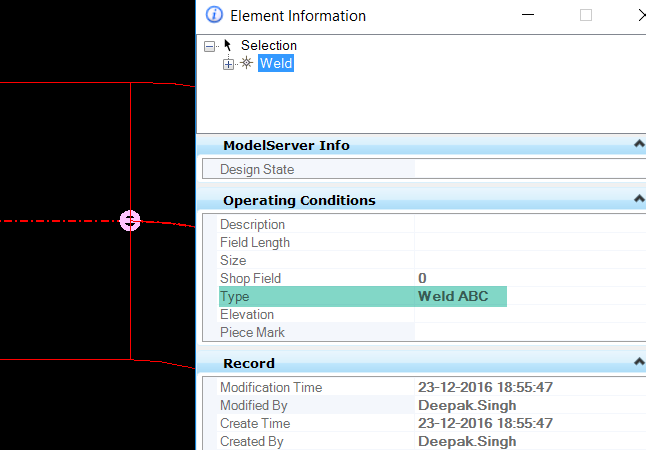
Task: Click the Selection arrow cursor icon
Action: pos(228,45)
